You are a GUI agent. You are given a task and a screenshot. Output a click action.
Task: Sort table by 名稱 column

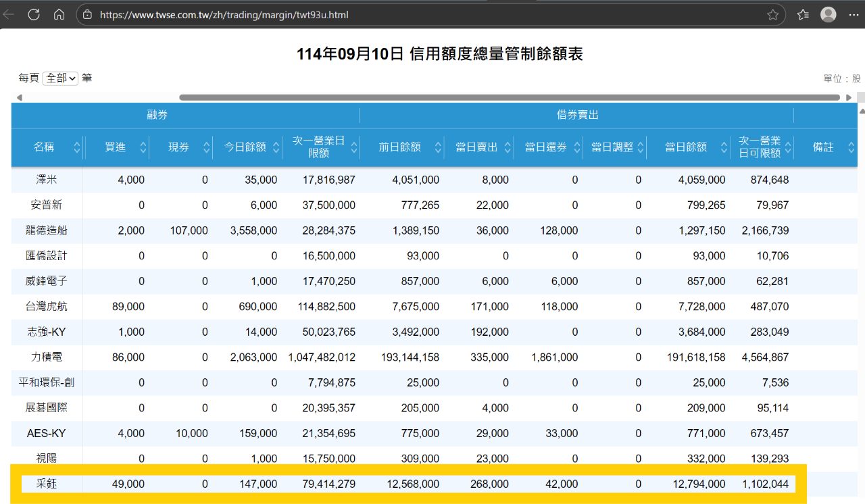(45, 147)
